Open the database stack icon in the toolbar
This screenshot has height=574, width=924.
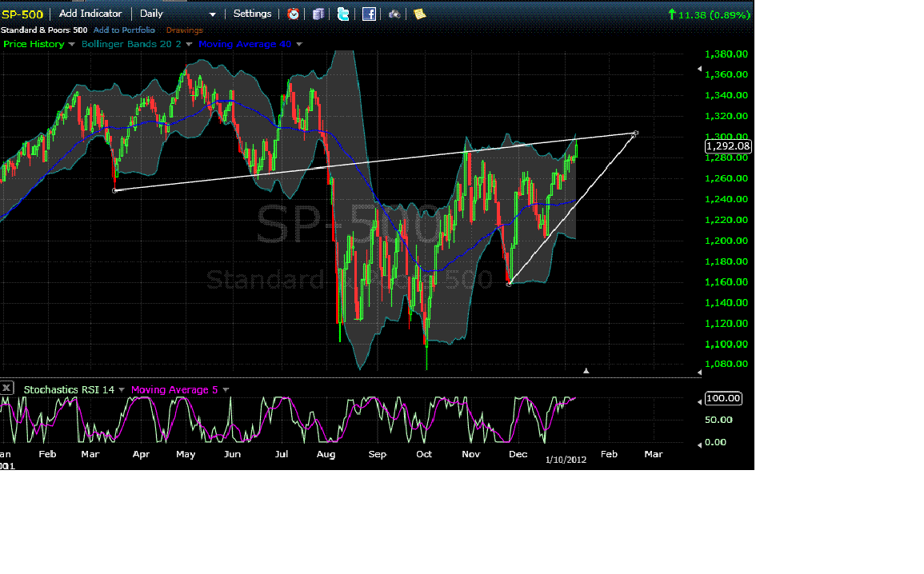click(318, 14)
